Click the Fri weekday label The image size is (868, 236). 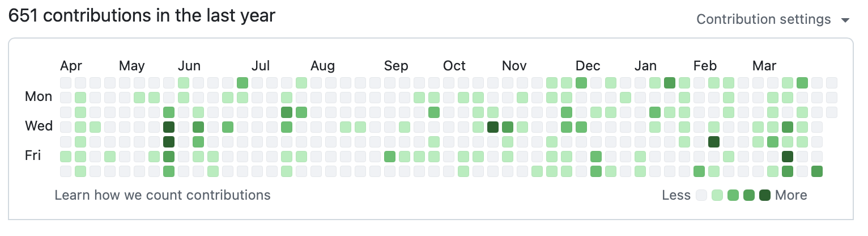pos(33,155)
